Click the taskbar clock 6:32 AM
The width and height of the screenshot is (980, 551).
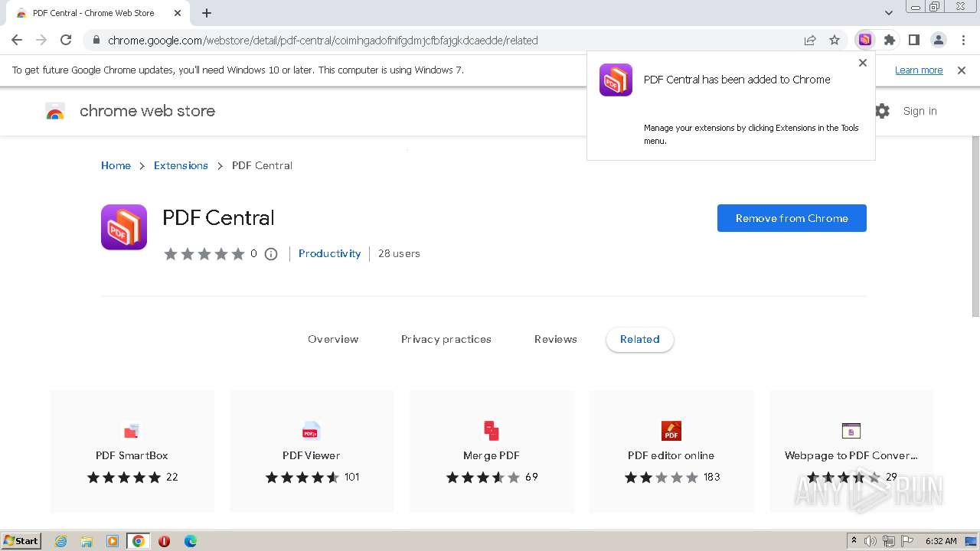click(x=941, y=541)
